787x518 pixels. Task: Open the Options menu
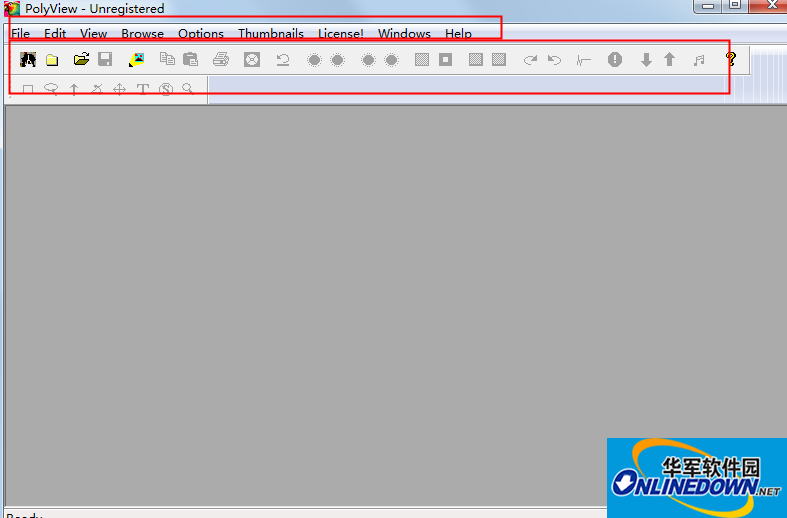(201, 34)
